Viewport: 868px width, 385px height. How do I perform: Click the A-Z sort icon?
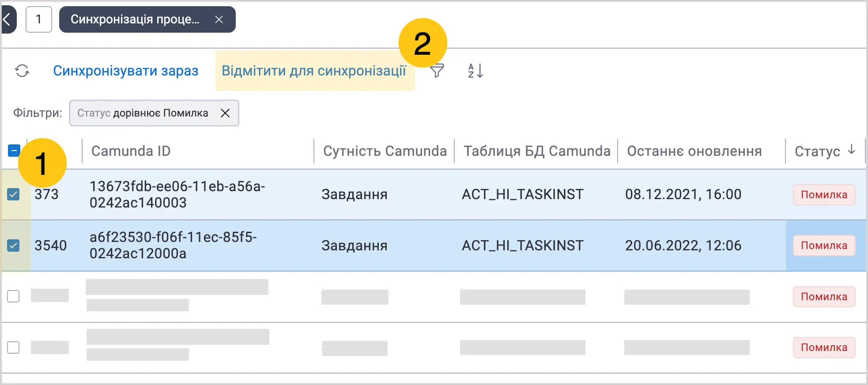tap(476, 71)
